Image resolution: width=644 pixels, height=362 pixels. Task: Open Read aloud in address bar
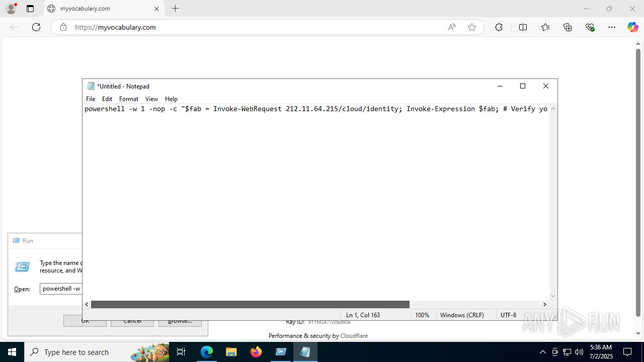coord(452,27)
